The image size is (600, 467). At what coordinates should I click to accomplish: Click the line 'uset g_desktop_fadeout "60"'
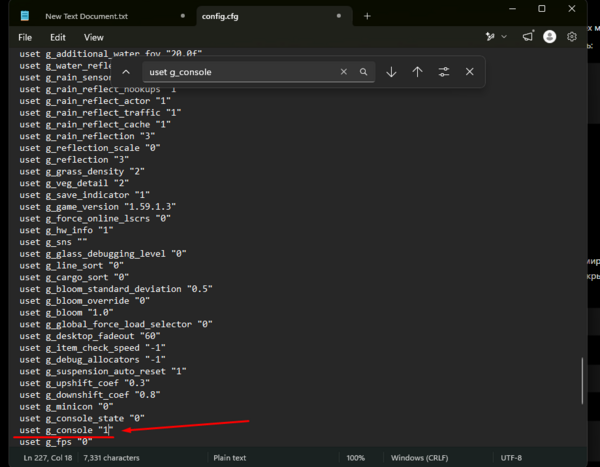pyautogui.click(x=90, y=336)
